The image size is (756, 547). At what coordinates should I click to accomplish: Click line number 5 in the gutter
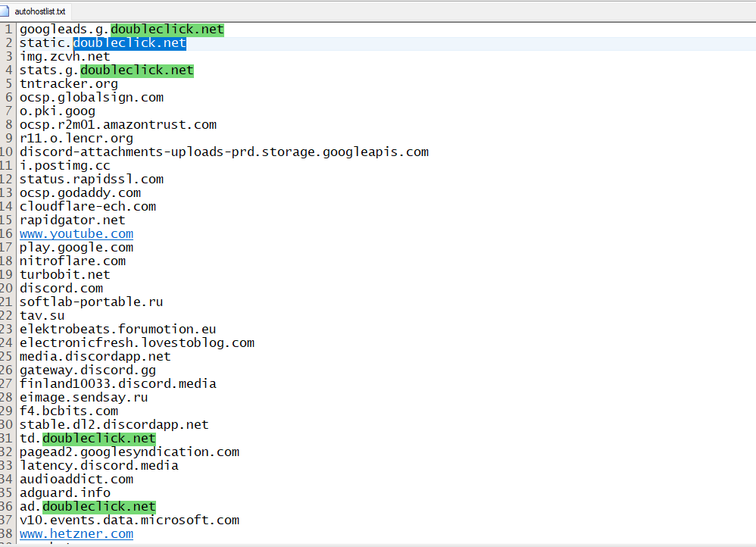(x=8, y=84)
